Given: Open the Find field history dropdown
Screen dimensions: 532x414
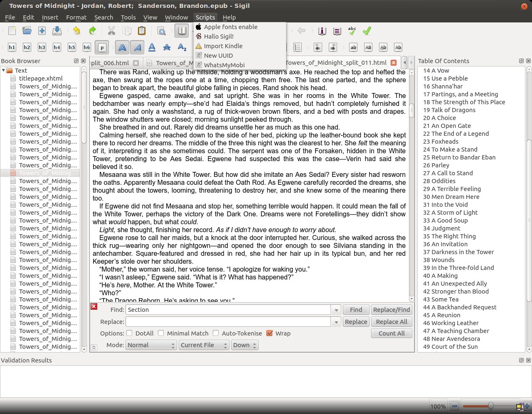Looking at the screenshot, I should [336, 310].
